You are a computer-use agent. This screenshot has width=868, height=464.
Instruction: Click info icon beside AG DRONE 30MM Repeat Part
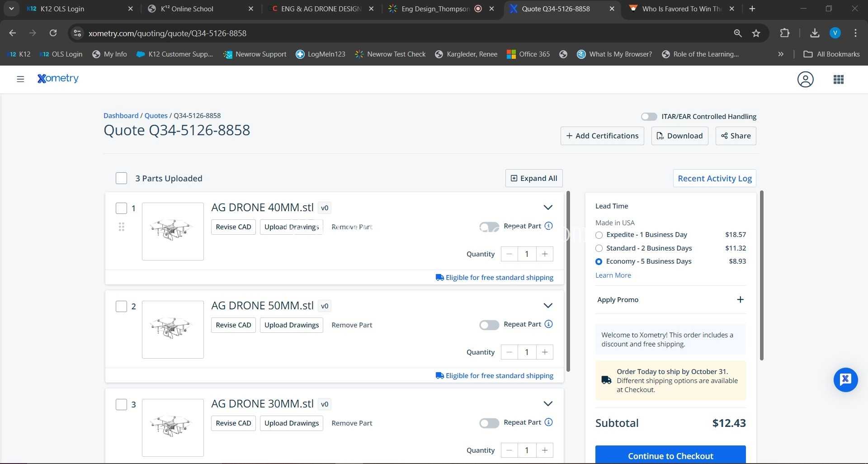point(548,422)
